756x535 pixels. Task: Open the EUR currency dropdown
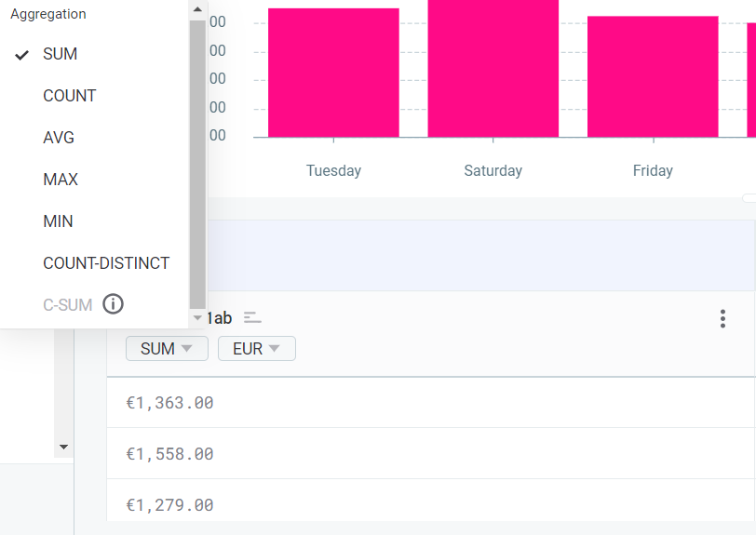256,349
